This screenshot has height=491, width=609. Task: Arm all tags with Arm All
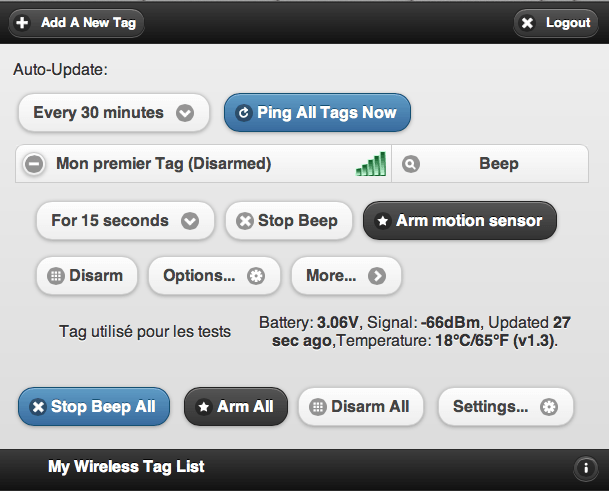point(236,407)
